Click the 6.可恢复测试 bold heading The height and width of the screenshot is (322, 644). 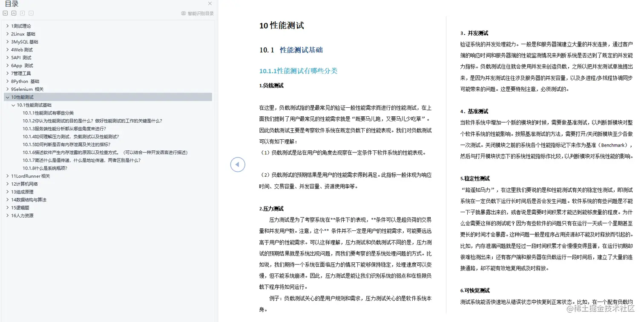tap(475, 290)
